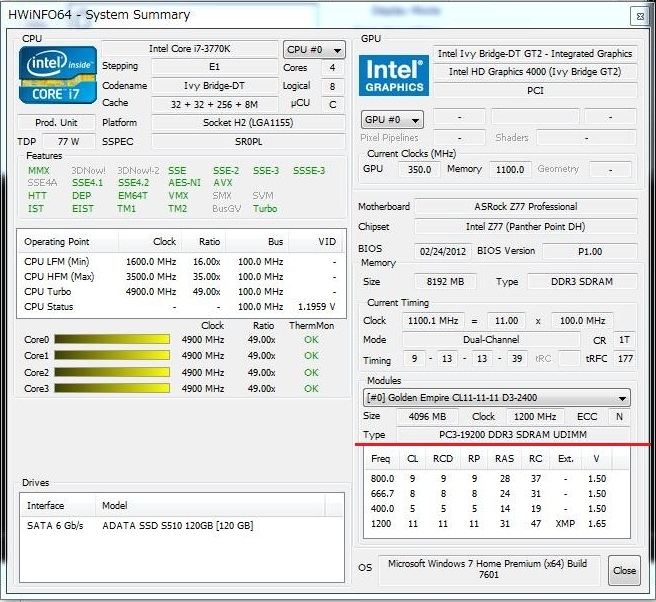Click the ASRock Z77 Professional motherboard field
This screenshot has width=656, height=602.
[525, 206]
